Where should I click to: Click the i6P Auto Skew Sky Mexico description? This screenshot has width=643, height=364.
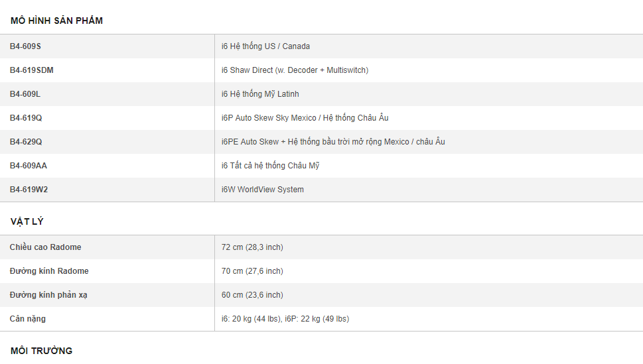pos(305,118)
